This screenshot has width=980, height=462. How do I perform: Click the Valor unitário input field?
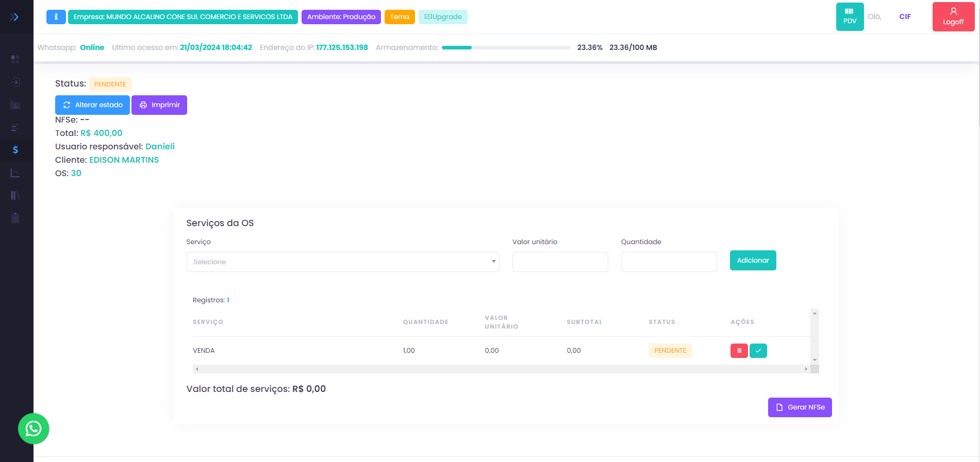(x=560, y=262)
